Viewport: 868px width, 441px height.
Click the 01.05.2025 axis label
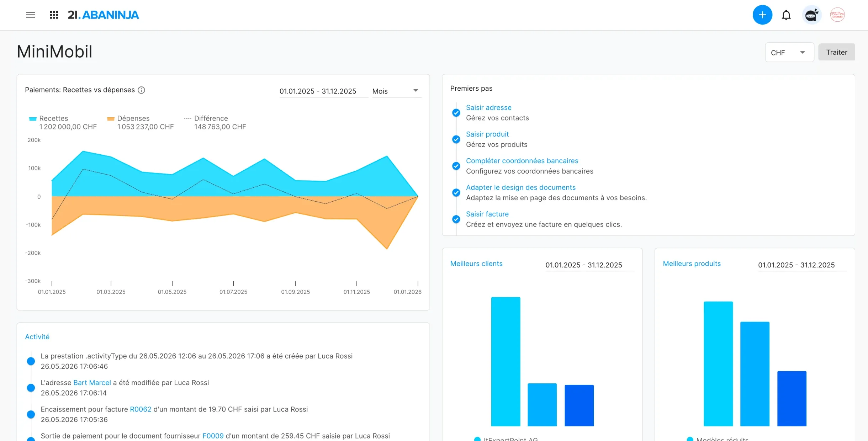[172, 292]
